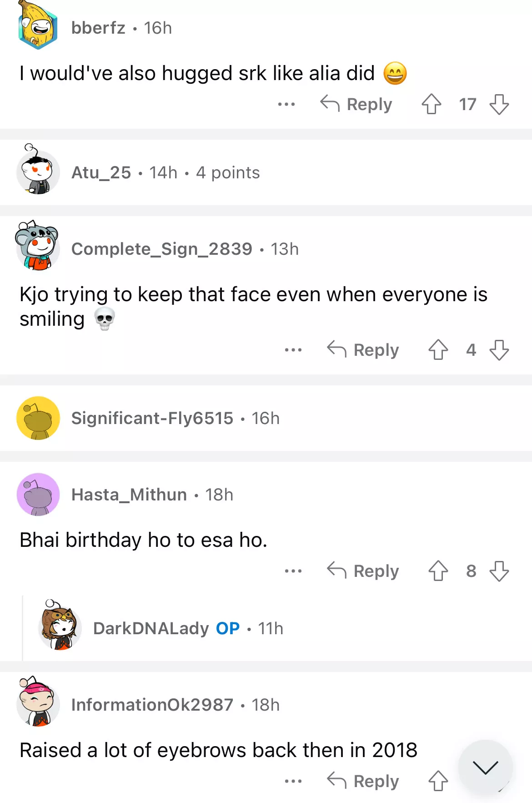Reply to Hasta_Mithun's comment

pos(363,571)
